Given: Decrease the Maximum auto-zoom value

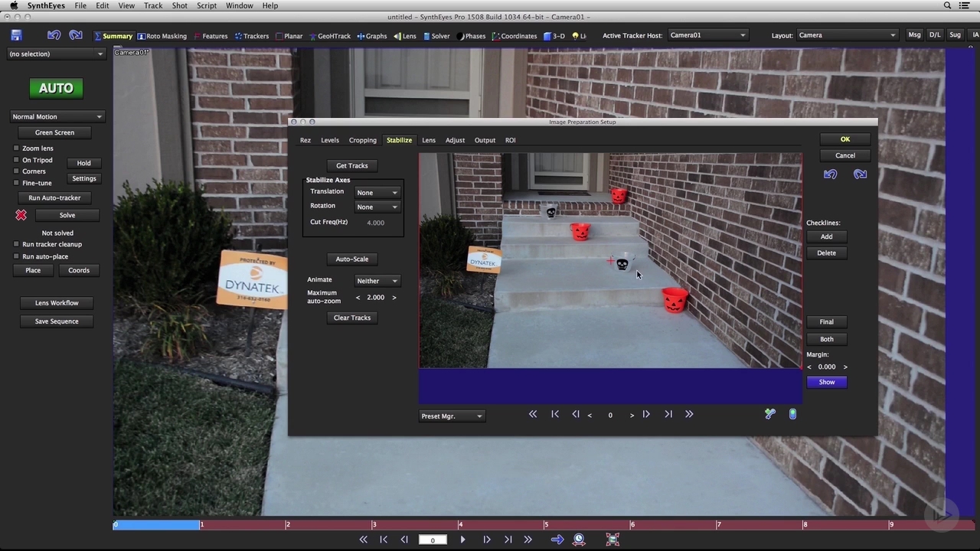Looking at the screenshot, I should [358, 298].
